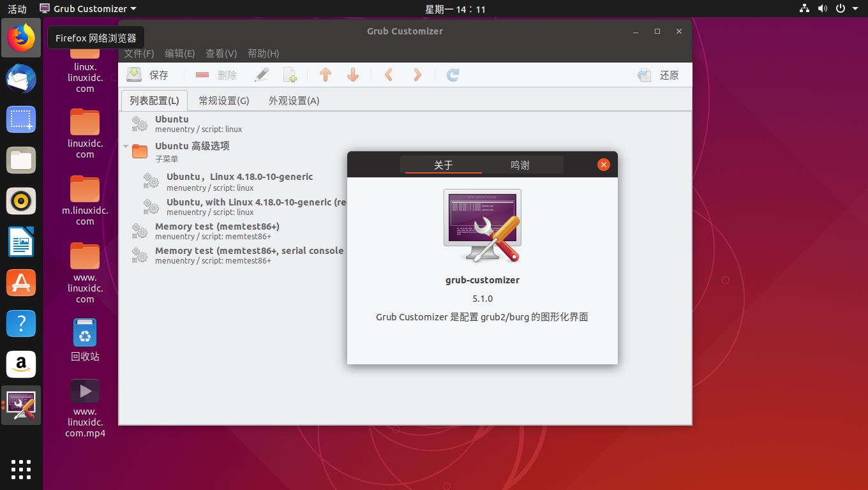
Task: Click version text 5.1.0
Action: 483,299
